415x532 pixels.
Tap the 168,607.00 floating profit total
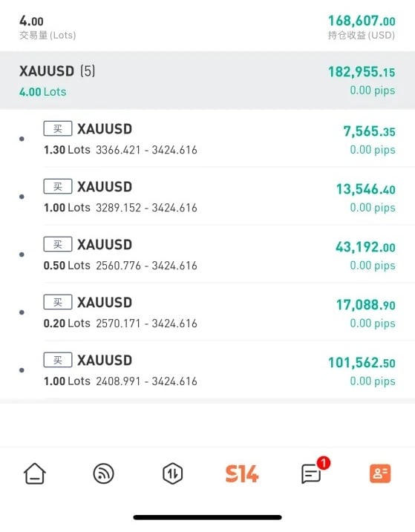(x=362, y=21)
